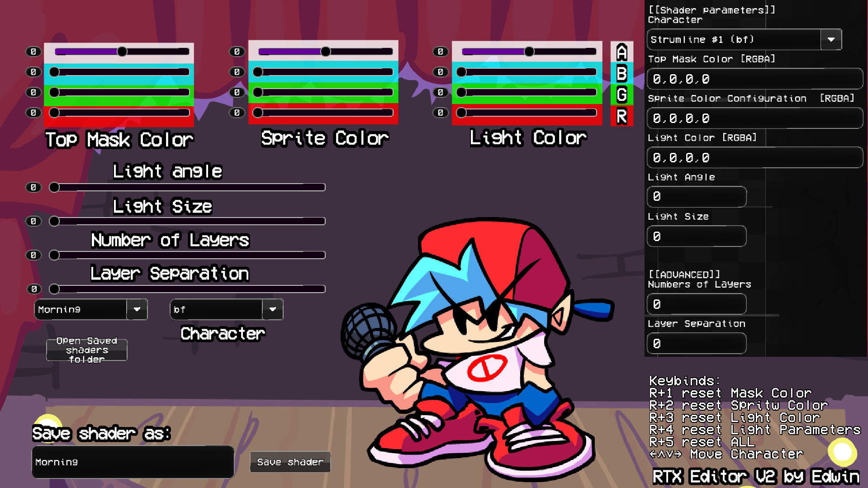Click the Numbers of Layers input field

[697, 304]
